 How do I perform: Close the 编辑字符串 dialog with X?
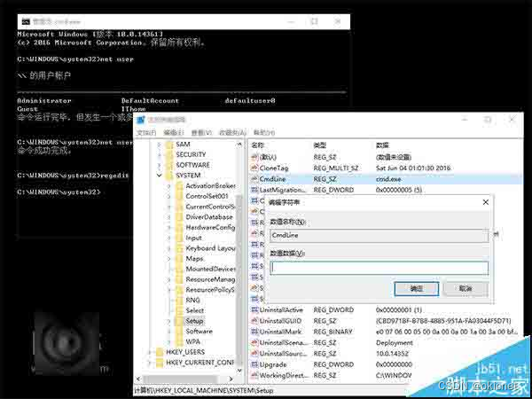click(486, 202)
